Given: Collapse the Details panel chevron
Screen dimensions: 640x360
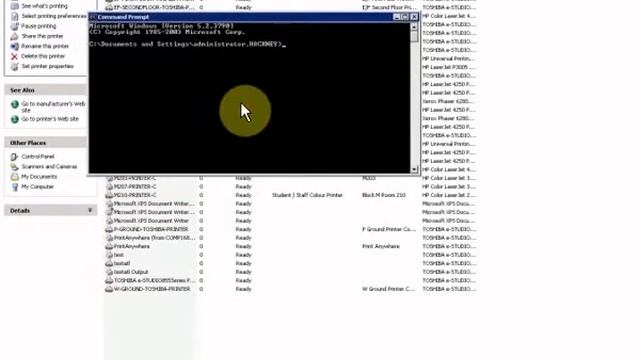Looking at the screenshot, I should pyautogui.click(x=90, y=210).
